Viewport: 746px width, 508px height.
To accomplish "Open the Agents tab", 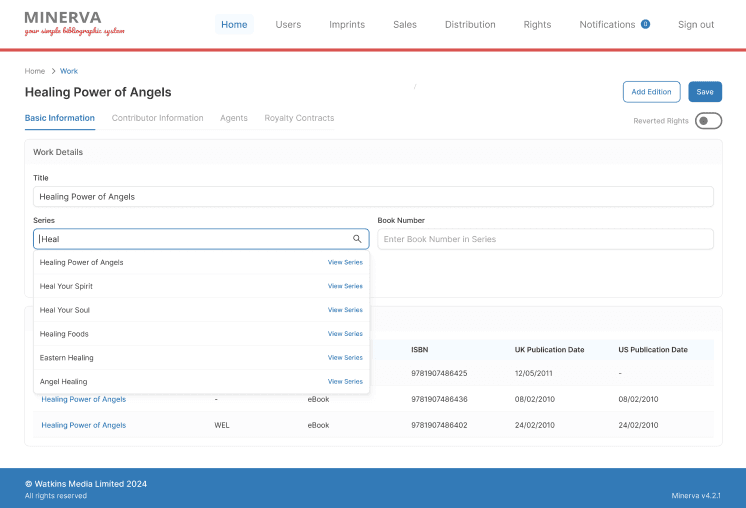I will coord(234,118).
